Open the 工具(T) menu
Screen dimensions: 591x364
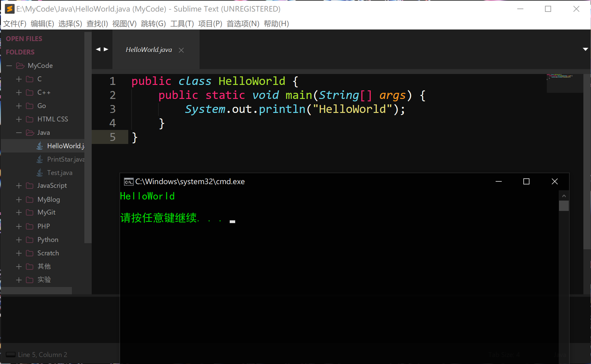point(182,24)
